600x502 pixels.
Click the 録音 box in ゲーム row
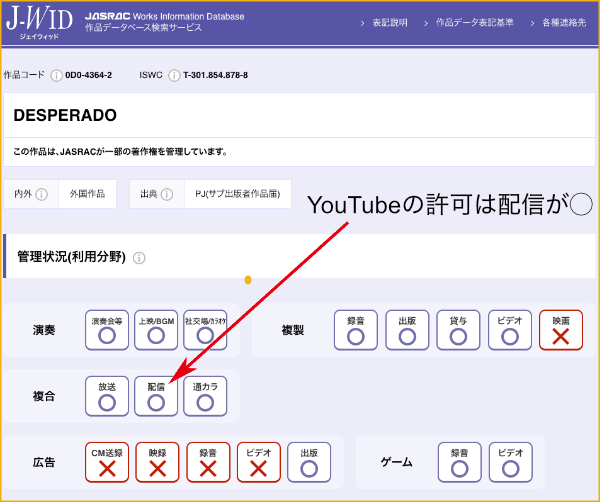(x=460, y=462)
